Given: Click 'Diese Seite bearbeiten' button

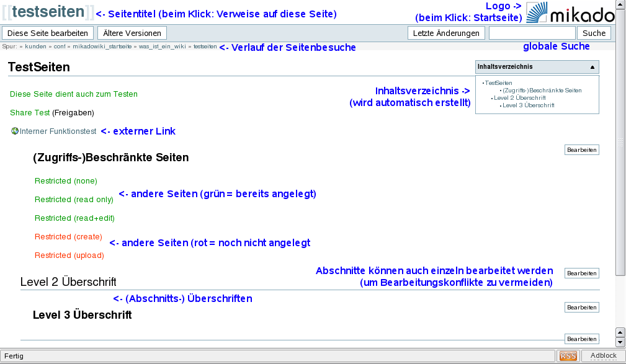Looking at the screenshot, I should (48, 33).
